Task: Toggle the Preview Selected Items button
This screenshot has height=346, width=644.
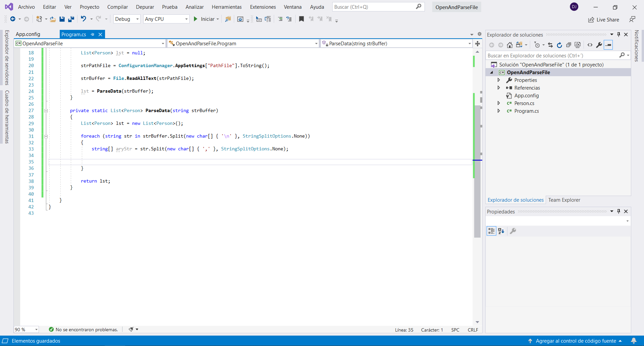Action: tap(608, 45)
